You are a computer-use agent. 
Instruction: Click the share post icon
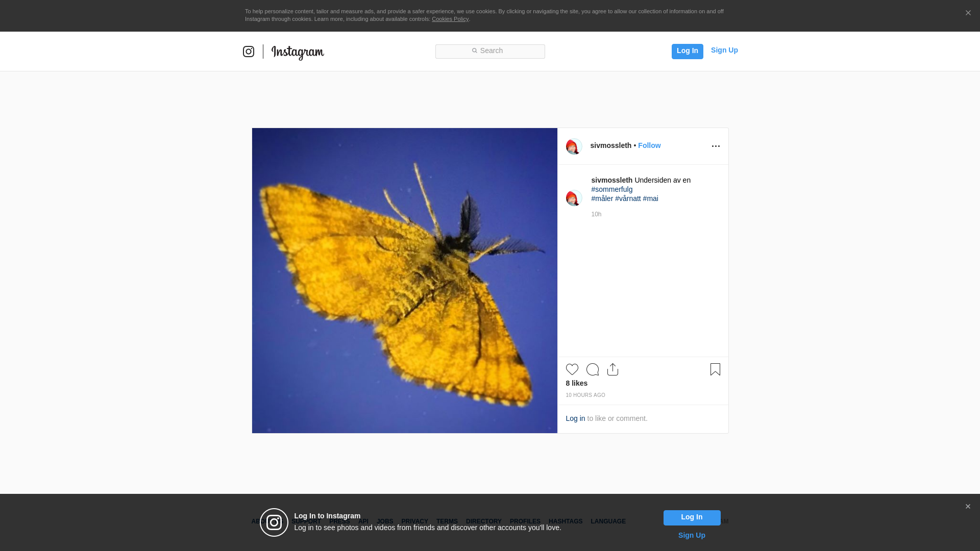coord(612,369)
